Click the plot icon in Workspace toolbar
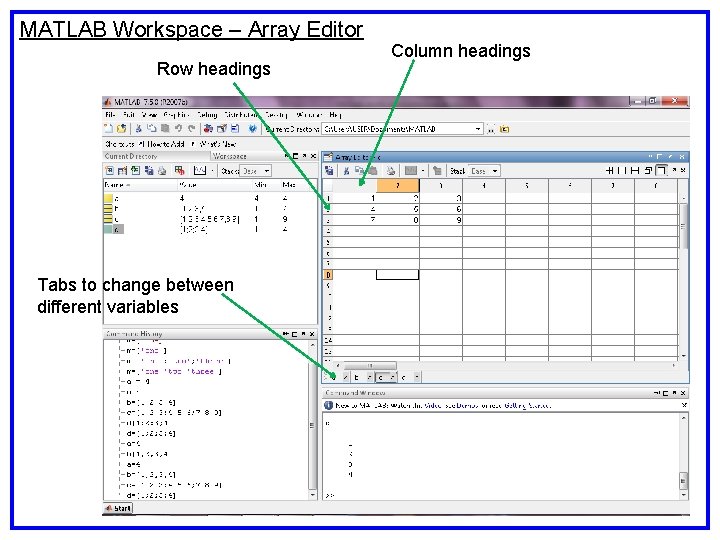This screenshot has height=540, width=720. 200,171
